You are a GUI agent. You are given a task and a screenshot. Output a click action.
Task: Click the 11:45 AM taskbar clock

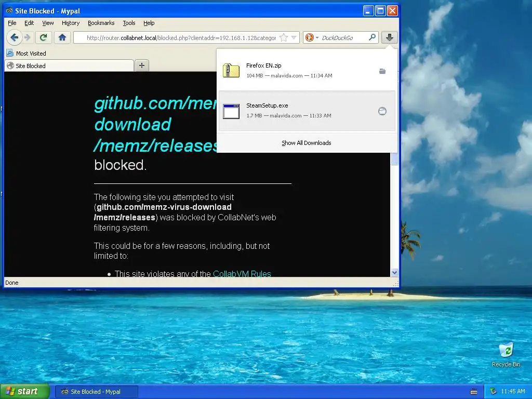point(513,392)
